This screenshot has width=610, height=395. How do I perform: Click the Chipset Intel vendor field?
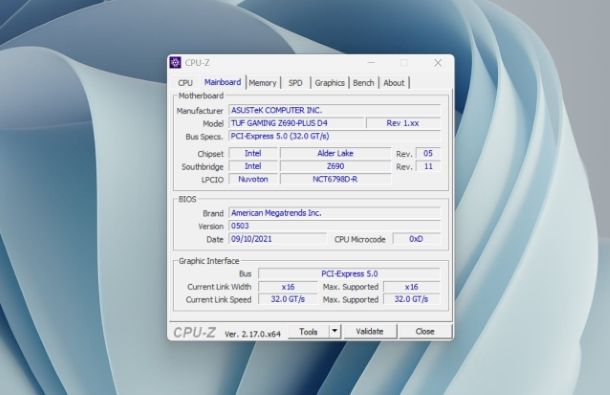point(253,153)
